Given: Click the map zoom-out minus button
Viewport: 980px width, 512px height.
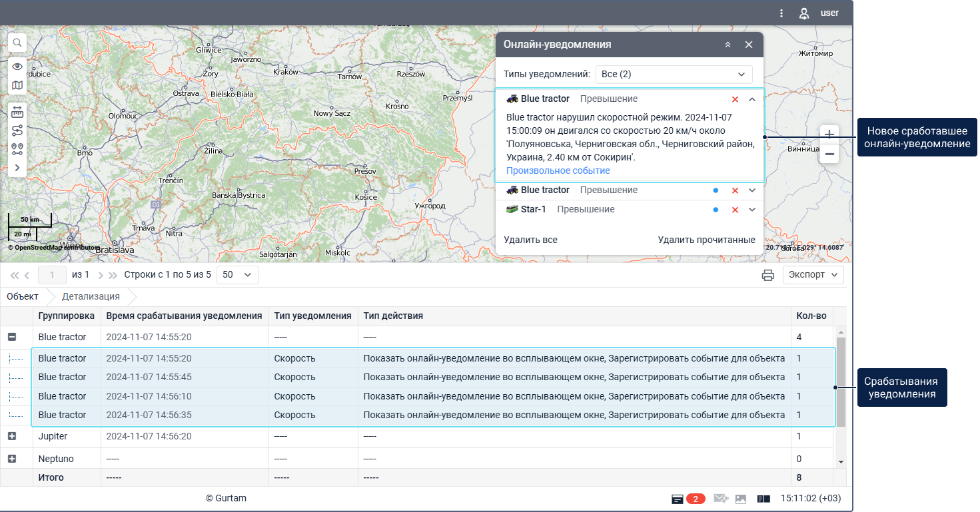Looking at the screenshot, I should pos(829,154).
